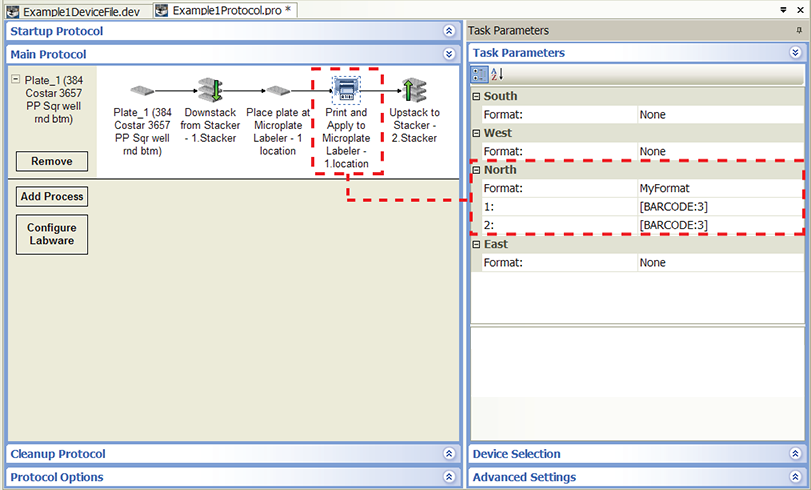This screenshot has height=490, width=811.
Task: Sort task parameters alphabetically
Action: (x=497, y=73)
